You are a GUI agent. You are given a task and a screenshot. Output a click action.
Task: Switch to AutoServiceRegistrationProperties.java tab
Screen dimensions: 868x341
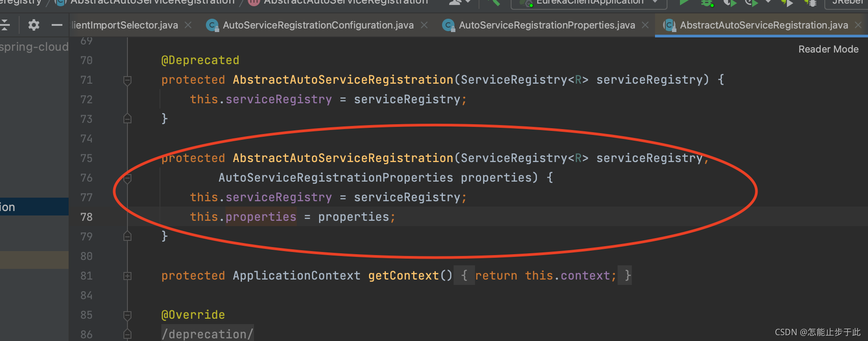pos(547,25)
